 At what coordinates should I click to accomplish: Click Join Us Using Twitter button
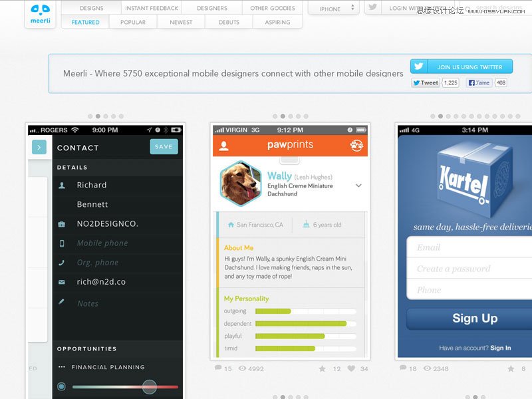point(462,66)
